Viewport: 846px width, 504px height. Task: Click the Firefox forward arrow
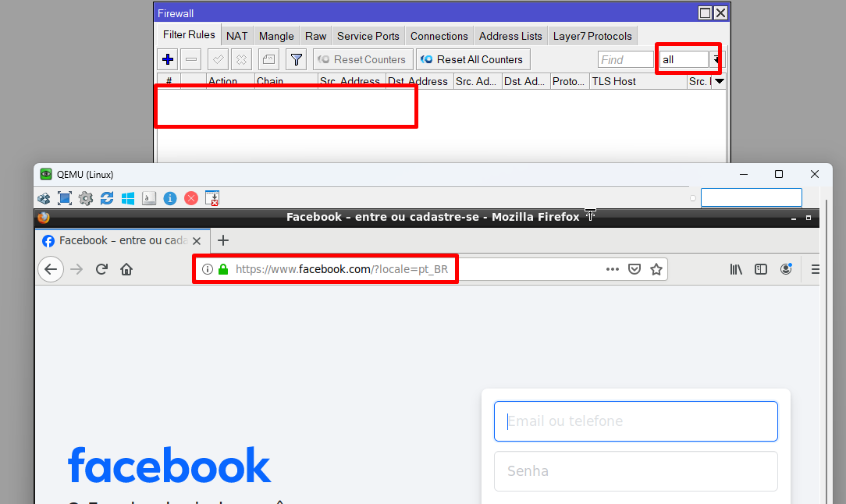click(76, 269)
